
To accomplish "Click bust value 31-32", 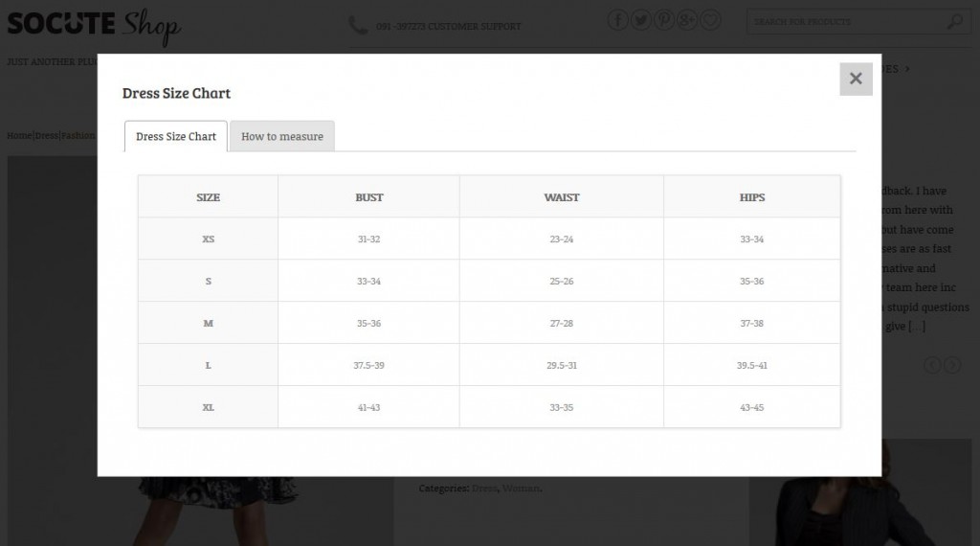I will click(368, 239).
